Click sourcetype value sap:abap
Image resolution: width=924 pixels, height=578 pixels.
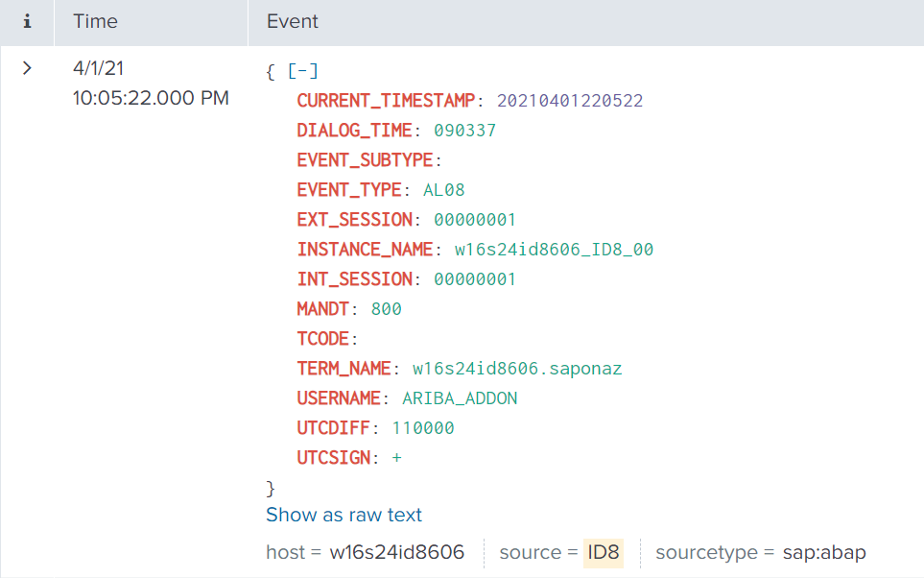click(x=824, y=552)
